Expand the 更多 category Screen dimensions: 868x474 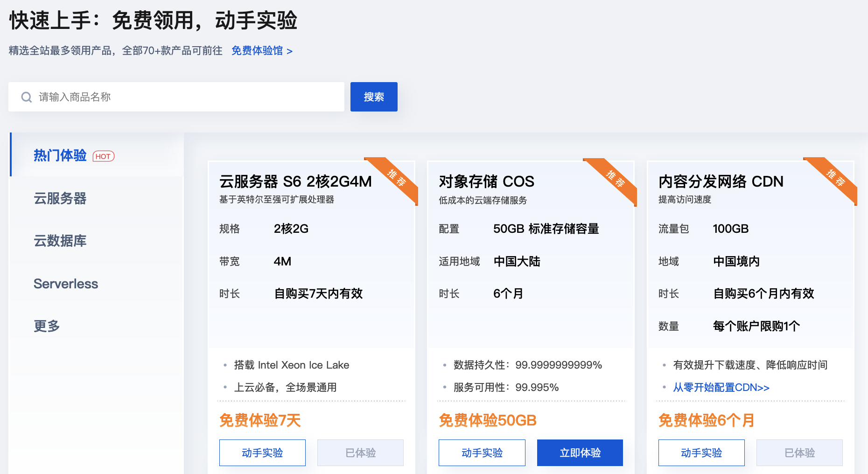[47, 326]
